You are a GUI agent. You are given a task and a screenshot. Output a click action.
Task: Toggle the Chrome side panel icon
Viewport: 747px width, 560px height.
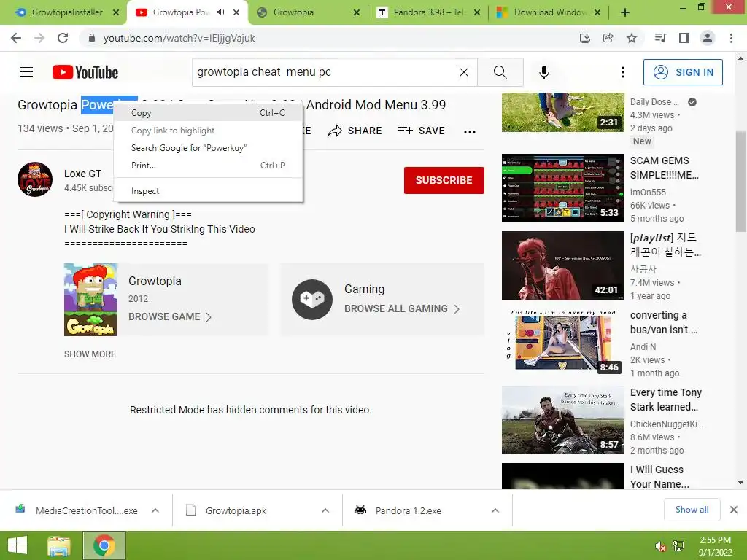684,38
